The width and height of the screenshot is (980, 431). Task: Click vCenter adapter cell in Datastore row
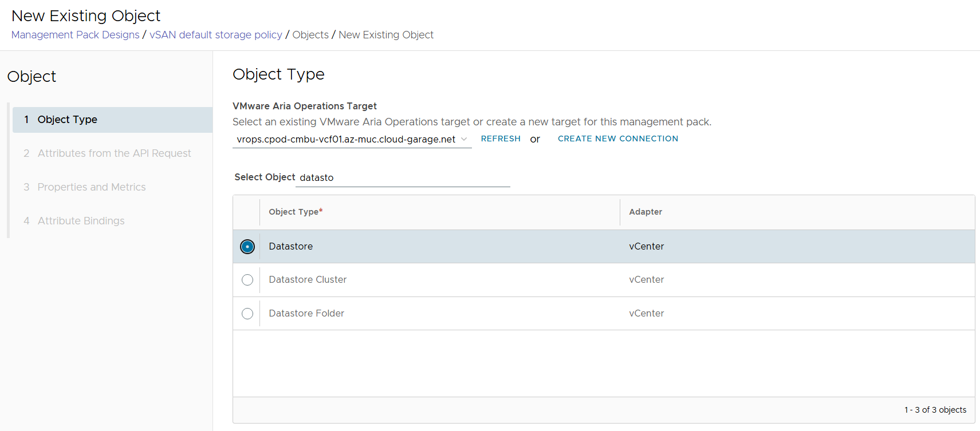pyautogui.click(x=646, y=247)
